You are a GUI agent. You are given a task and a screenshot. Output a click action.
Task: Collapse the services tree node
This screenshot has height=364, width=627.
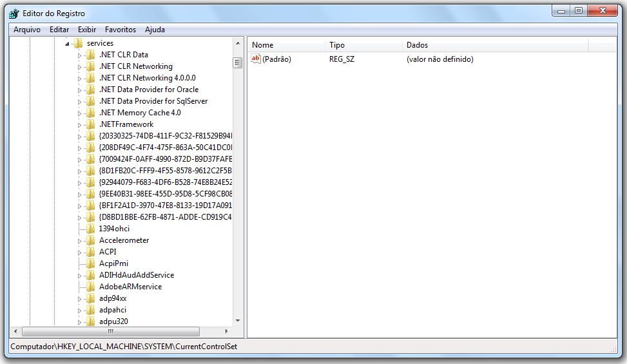[x=67, y=44]
